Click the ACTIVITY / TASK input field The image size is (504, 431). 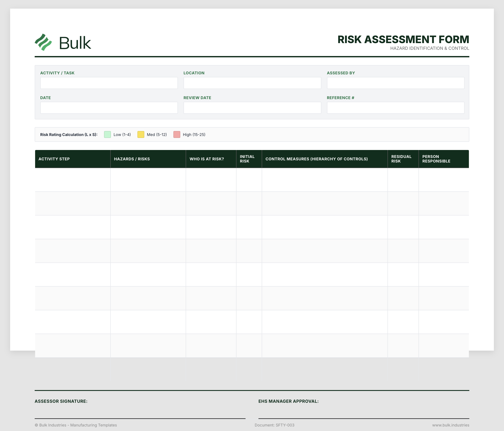click(109, 83)
